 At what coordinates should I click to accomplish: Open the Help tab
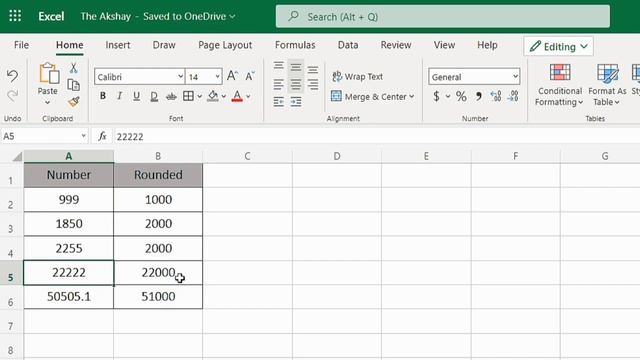coord(487,45)
